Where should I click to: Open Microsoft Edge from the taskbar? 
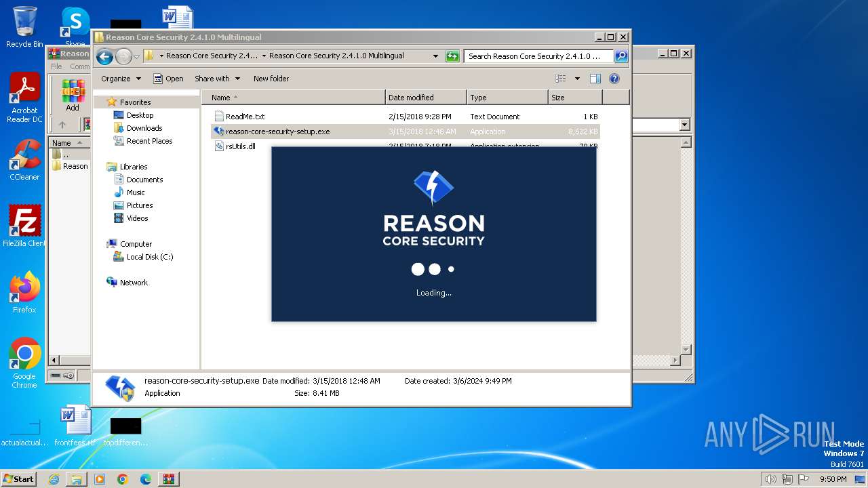tap(146, 479)
